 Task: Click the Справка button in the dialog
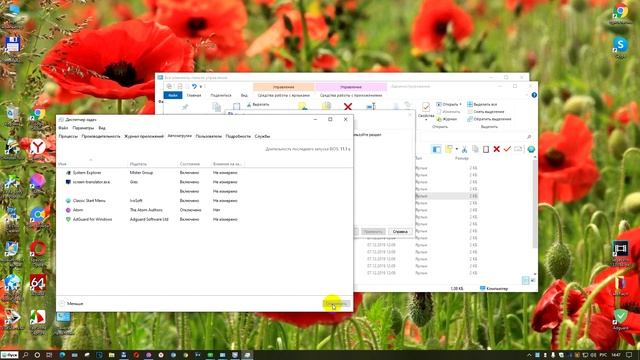(x=400, y=231)
